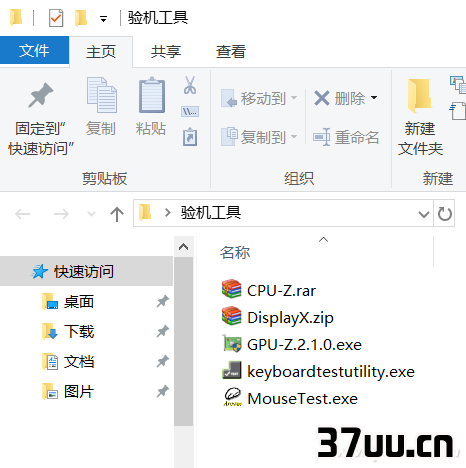Click the 重命名 rename button
The height and width of the screenshot is (468, 466).
point(346,137)
